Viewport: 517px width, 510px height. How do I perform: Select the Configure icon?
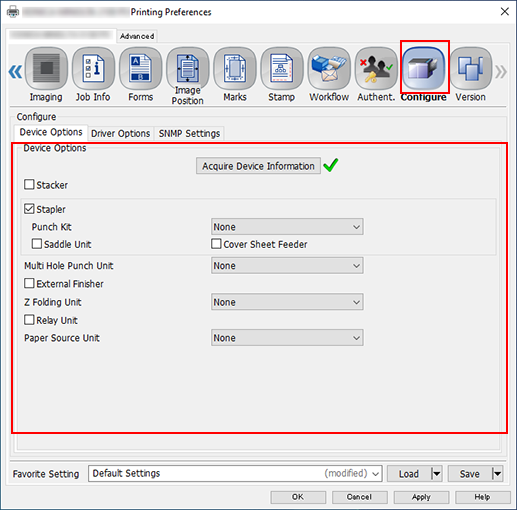pyautogui.click(x=424, y=68)
